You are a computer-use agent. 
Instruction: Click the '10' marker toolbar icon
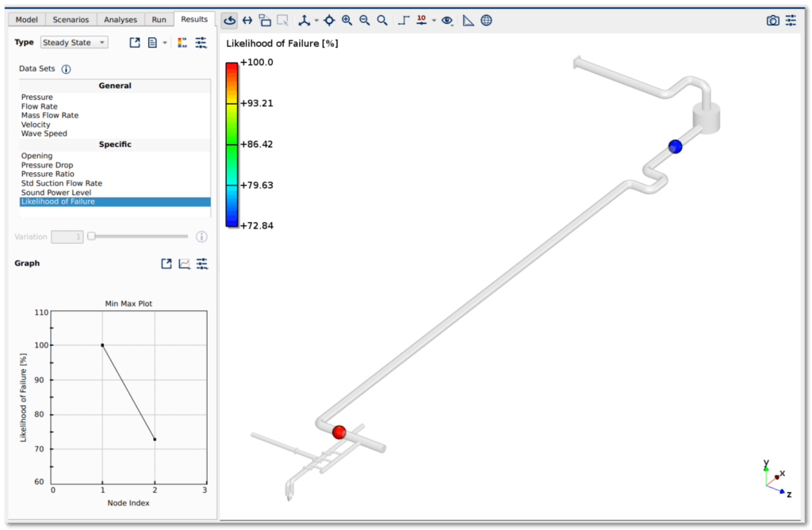[x=422, y=20]
